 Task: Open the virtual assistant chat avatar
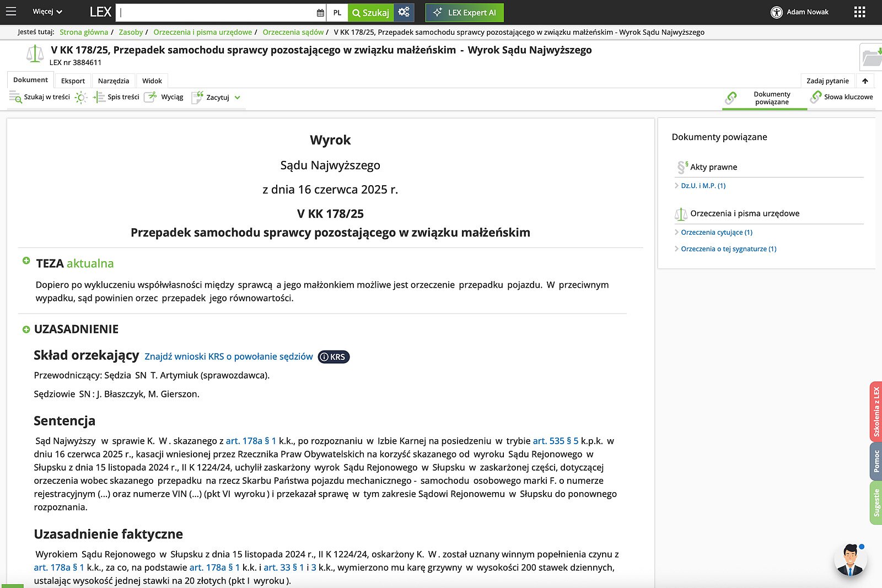[x=850, y=559]
